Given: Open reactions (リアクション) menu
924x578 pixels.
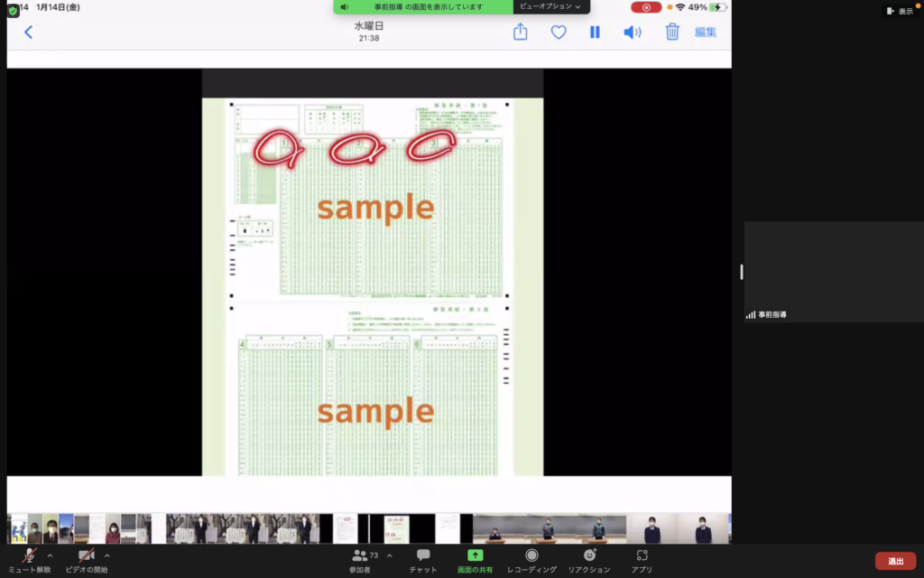Looking at the screenshot, I should point(590,555).
